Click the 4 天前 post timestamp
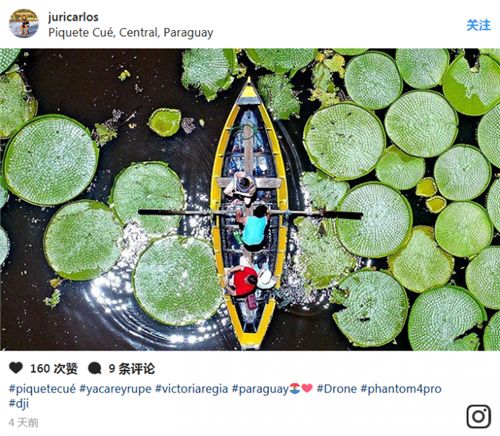This screenshot has width=500, height=436. click(24, 423)
